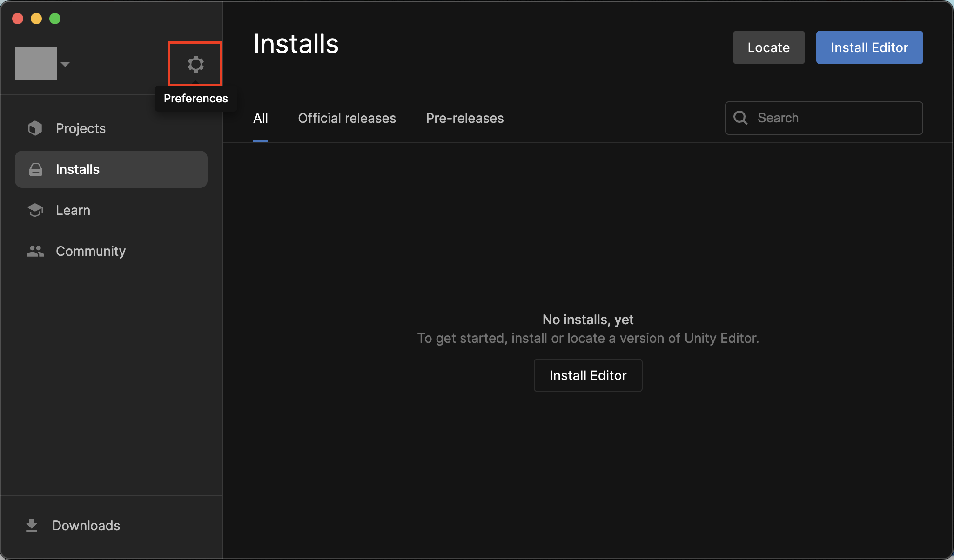Click the blue Install Editor button
Image resolution: width=954 pixels, height=560 pixels.
(869, 47)
